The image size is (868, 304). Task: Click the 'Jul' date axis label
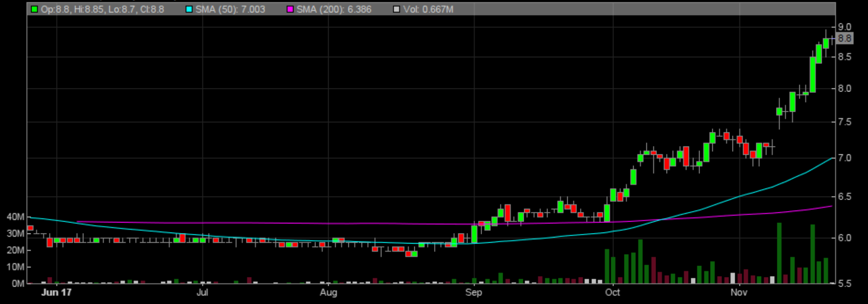coord(202,292)
